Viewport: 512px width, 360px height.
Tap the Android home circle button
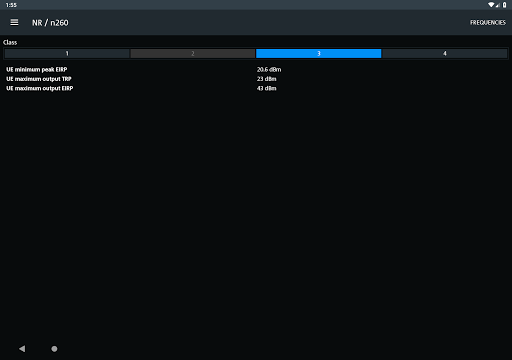pyautogui.click(x=54, y=349)
